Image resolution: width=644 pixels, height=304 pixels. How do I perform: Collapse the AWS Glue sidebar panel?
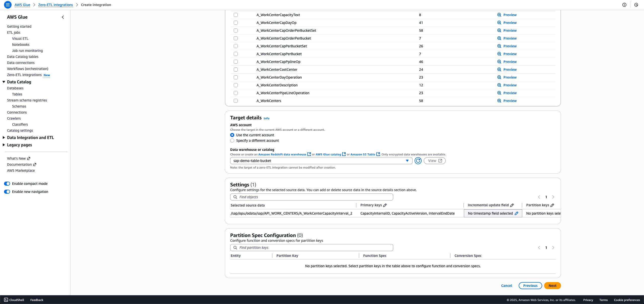(x=63, y=17)
